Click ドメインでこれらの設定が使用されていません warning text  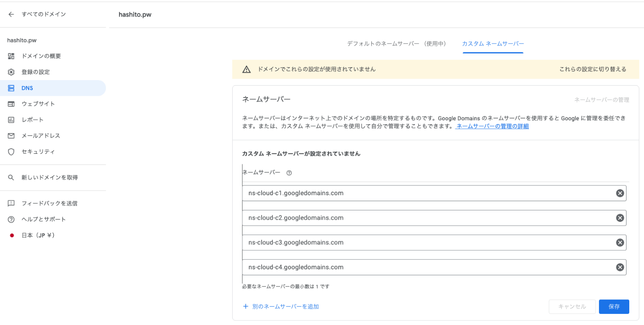click(316, 69)
